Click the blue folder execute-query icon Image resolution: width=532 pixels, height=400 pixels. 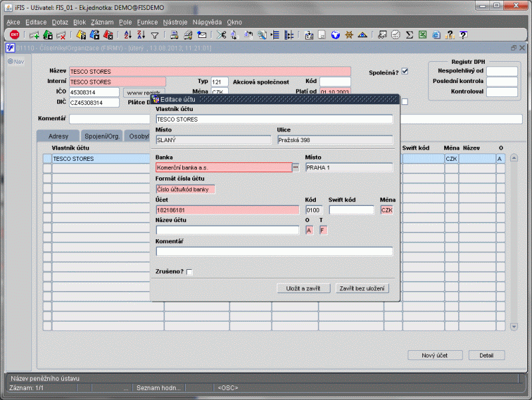94,35
